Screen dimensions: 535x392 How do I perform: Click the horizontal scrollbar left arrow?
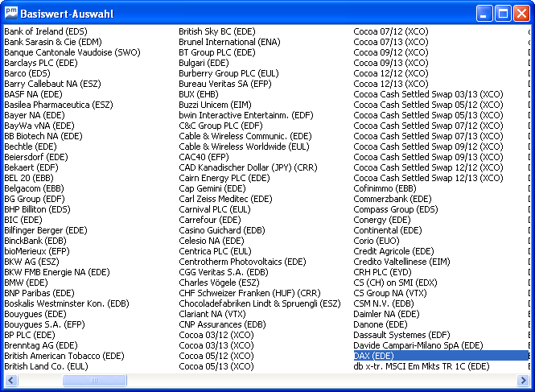tap(9, 380)
